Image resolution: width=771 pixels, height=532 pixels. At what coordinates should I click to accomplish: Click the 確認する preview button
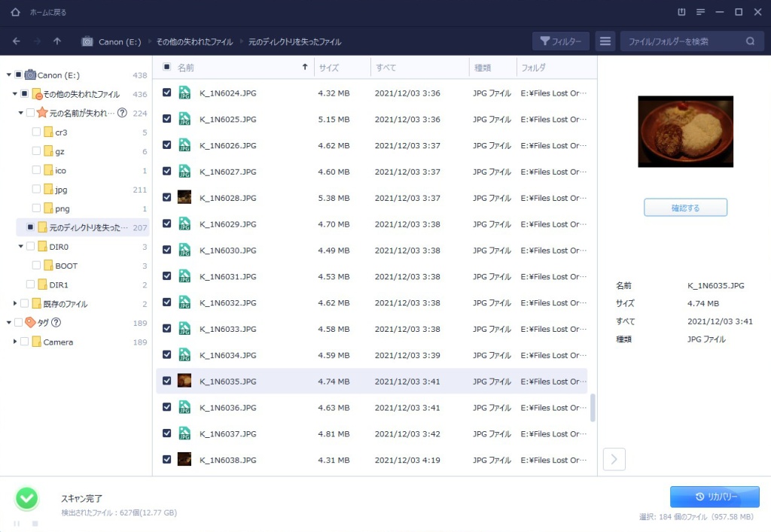[x=685, y=207]
